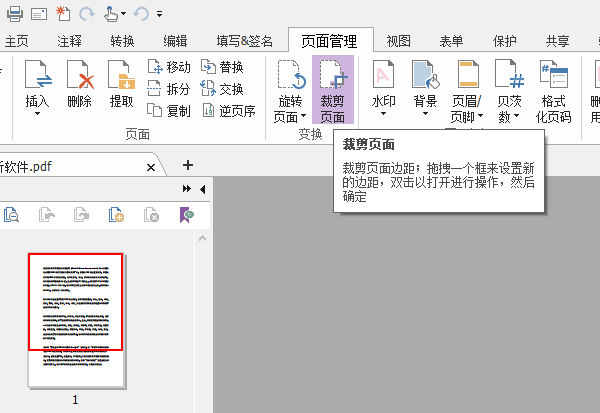Expand the 贝茨数 dropdown arrow
Screen dimensions: 600x413
(516, 116)
